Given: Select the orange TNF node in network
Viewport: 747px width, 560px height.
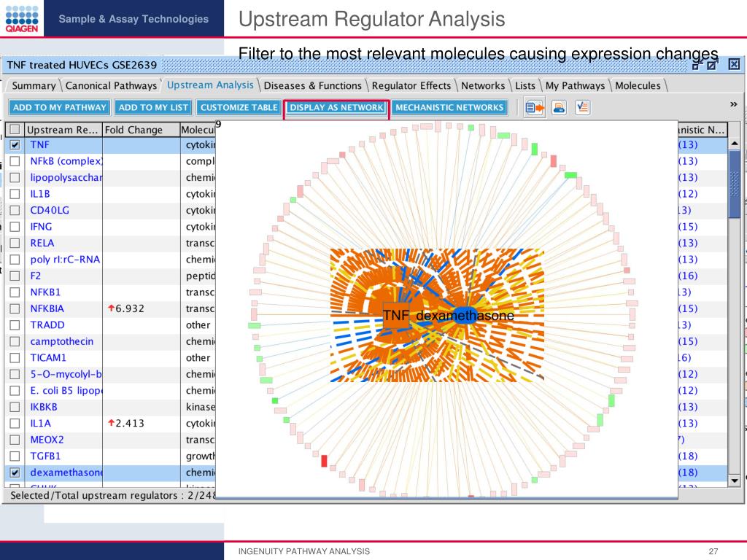Looking at the screenshot, I should [396, 315].
